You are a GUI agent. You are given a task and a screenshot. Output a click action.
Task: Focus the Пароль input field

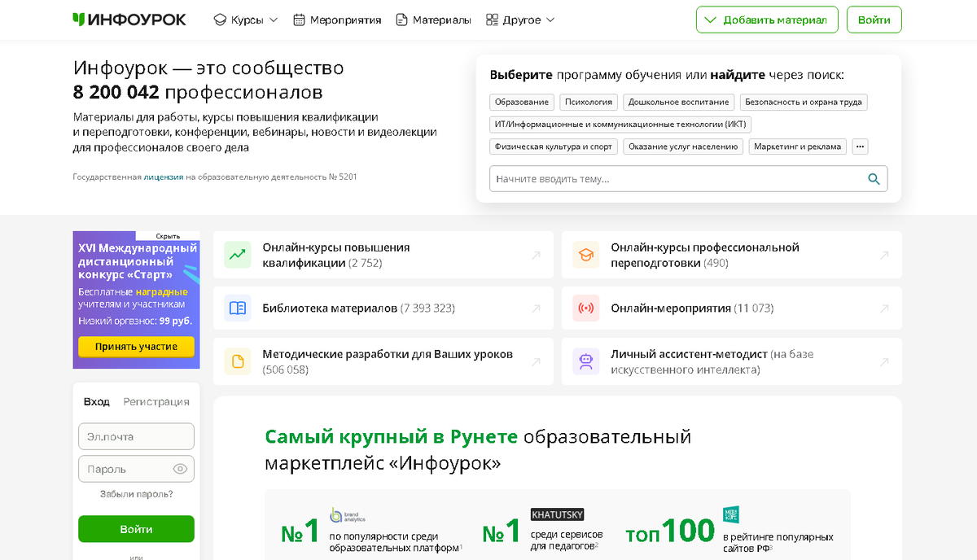(136, 469)
